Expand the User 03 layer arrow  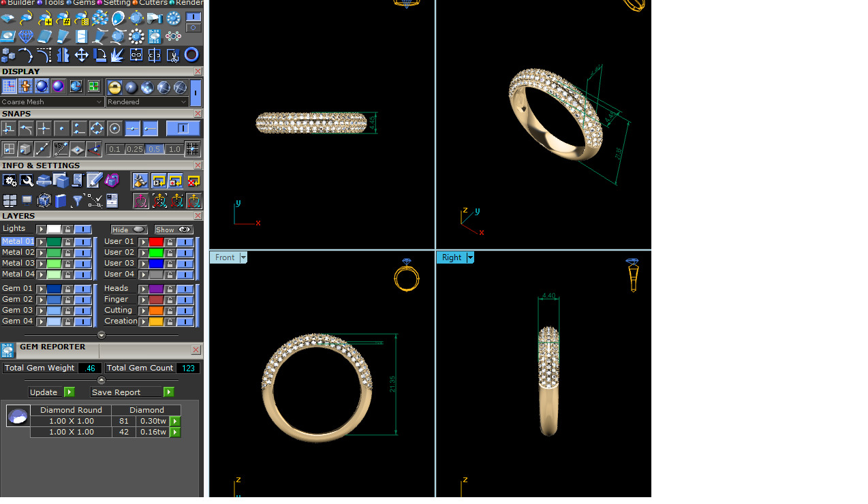(x=143, y=264)
